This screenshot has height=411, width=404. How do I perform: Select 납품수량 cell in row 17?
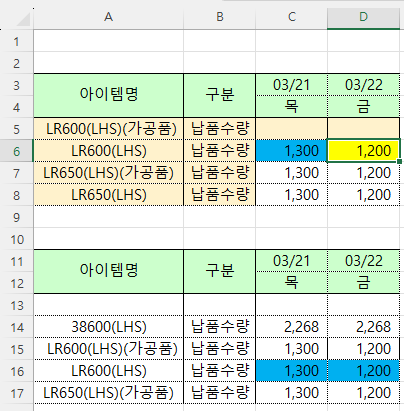click(220, 393)
